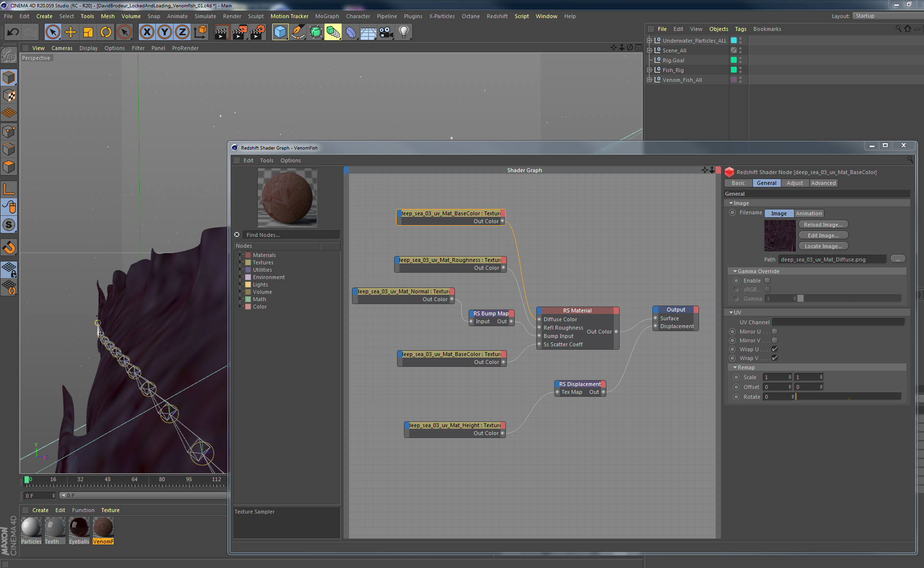
Task: Select the Rotate tool
Action: 106,32
